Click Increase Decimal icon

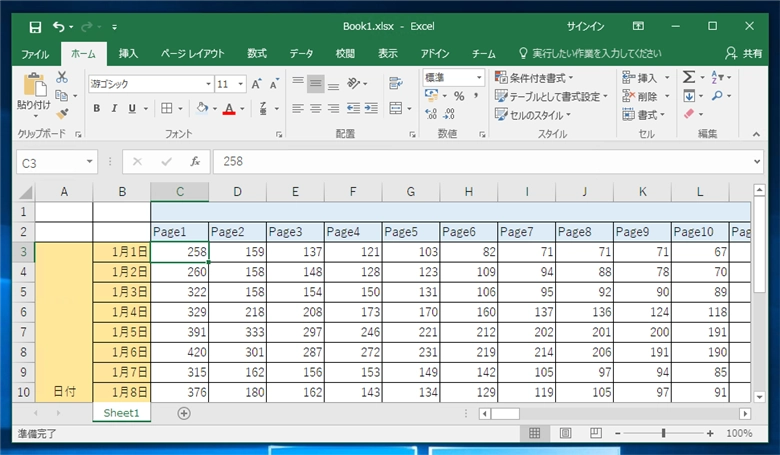coord(431,114)
